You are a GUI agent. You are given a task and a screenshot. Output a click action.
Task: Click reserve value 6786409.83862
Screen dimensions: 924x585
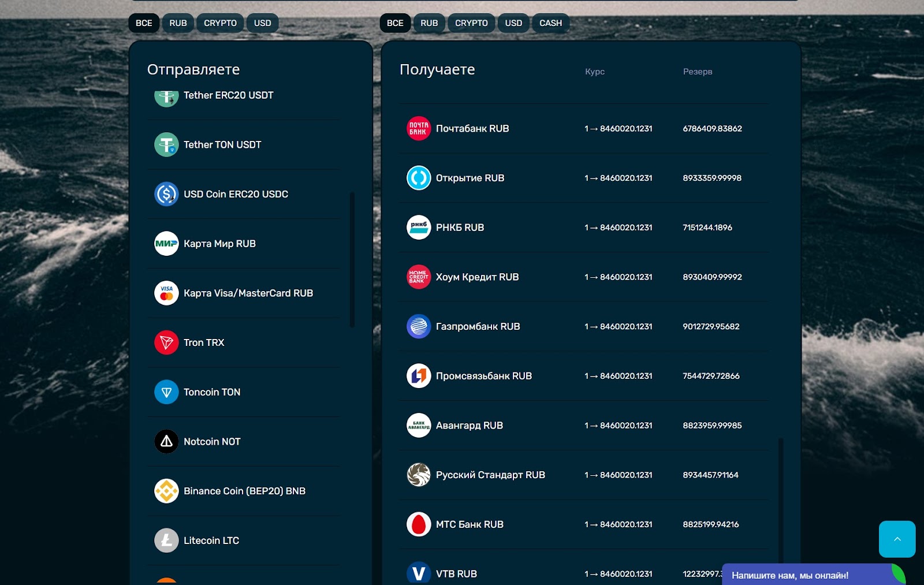point(712,129)
